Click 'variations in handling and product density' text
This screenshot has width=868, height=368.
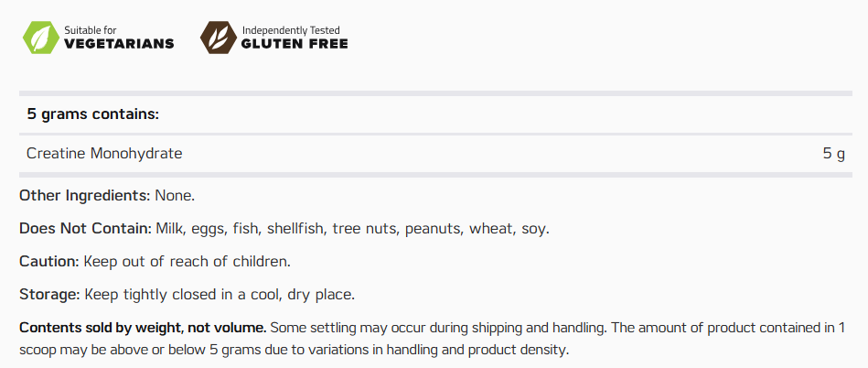pyautogui.click(x=444, y=350)
